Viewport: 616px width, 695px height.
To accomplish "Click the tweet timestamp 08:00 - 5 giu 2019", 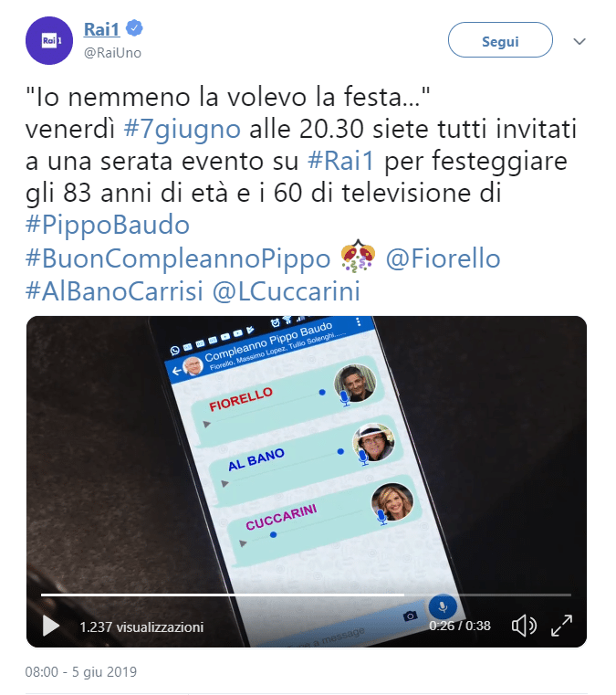I will 81,671.
